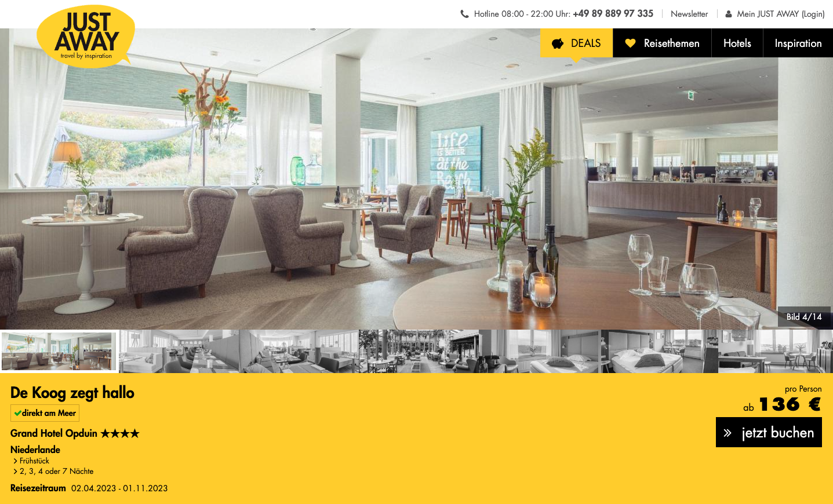
Task: Click the JUST AWAY logo
Action: (86, 36)
